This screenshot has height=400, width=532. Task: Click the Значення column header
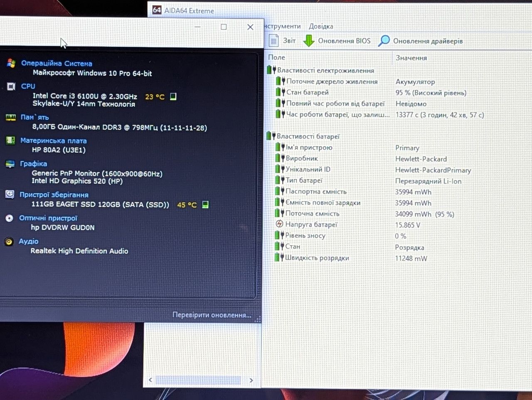click(x=411, y=58)
